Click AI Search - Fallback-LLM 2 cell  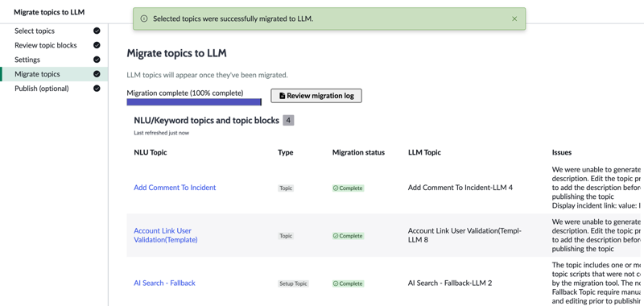[450, 283]
